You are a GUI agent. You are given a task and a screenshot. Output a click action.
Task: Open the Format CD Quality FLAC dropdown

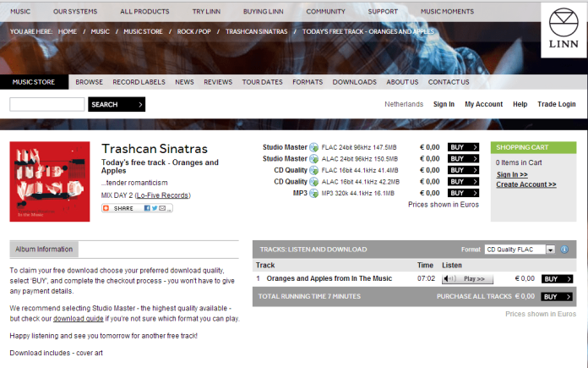520,250
